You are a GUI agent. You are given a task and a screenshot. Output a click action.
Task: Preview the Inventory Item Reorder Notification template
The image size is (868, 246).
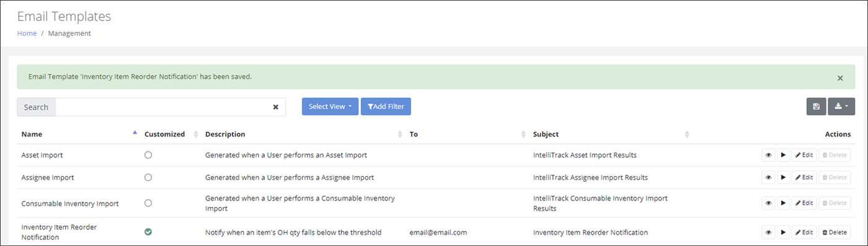tap(769, 232)
